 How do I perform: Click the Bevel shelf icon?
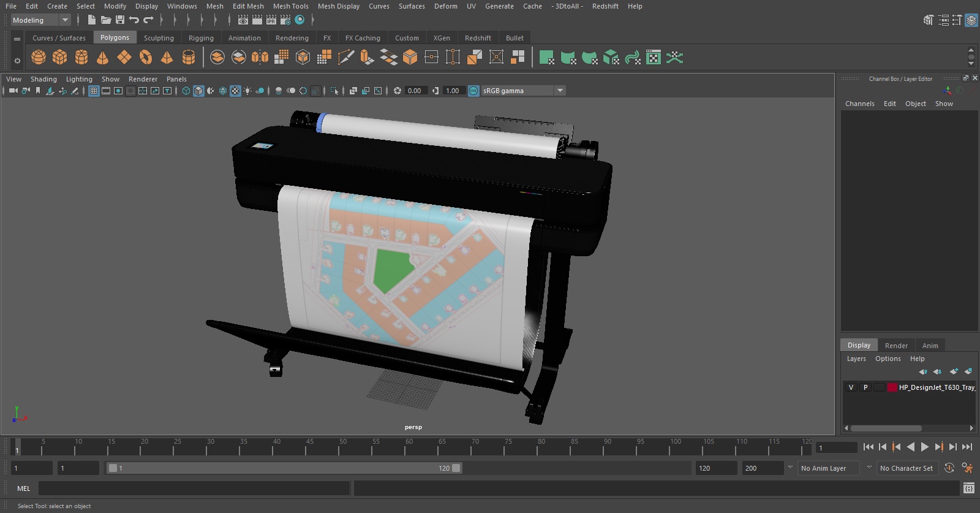point(410,58)
